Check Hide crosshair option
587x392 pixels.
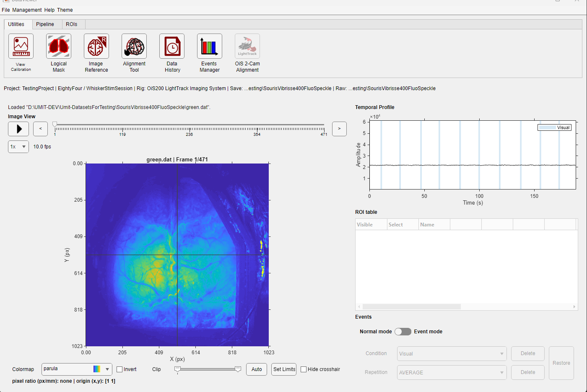[304, 369]
